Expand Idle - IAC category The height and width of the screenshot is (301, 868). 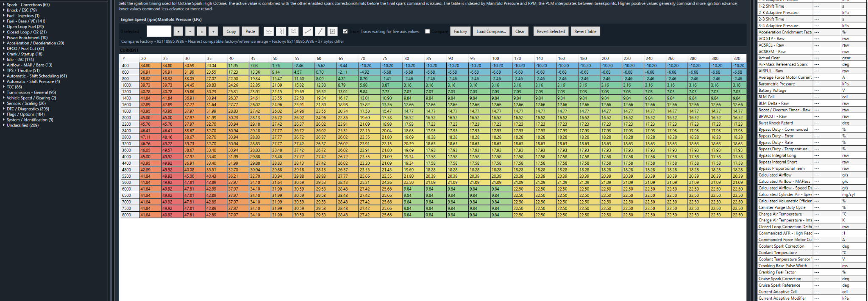(4, 60)
